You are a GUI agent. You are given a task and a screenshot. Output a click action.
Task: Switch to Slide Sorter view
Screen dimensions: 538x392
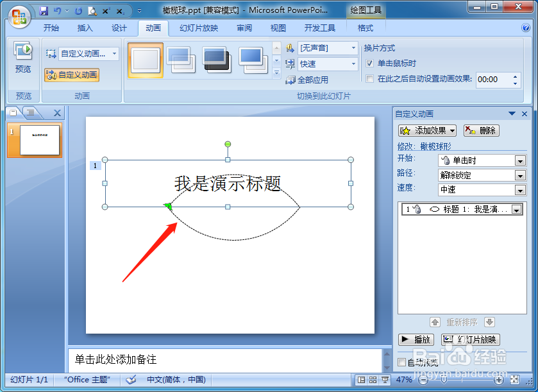(373, 380)
